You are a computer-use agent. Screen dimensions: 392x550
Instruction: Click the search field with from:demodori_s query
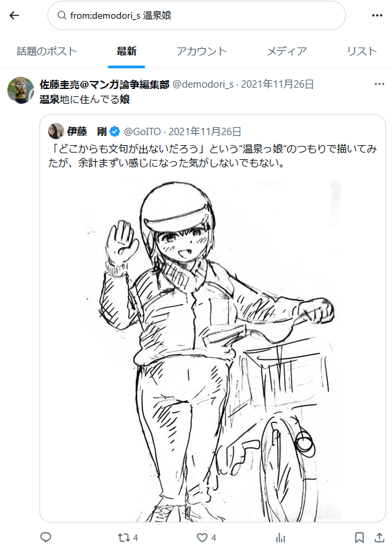[x=197, y=15]
